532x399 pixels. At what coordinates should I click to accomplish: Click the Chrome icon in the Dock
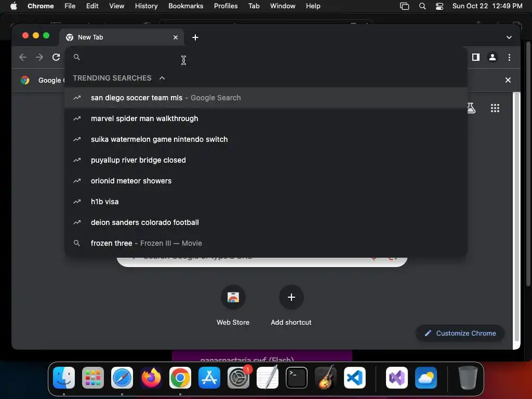pyautogui.click(x=180, y=377)
